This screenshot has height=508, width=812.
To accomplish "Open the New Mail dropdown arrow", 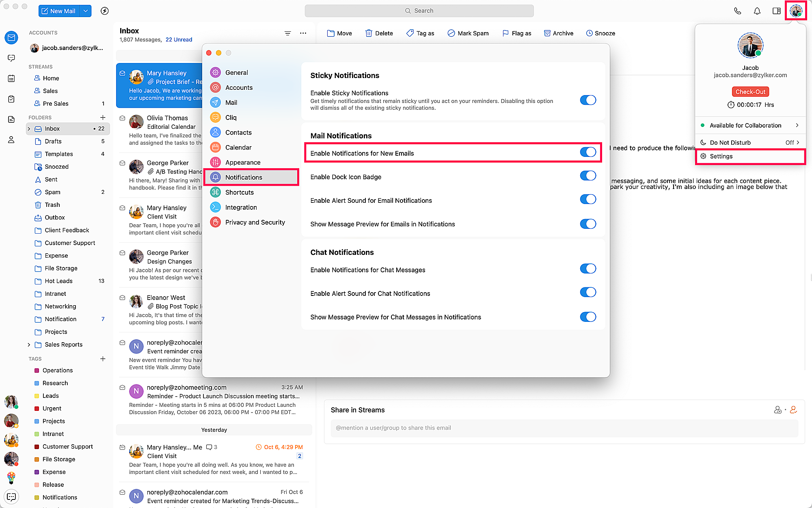I will (x=86, y=11).
